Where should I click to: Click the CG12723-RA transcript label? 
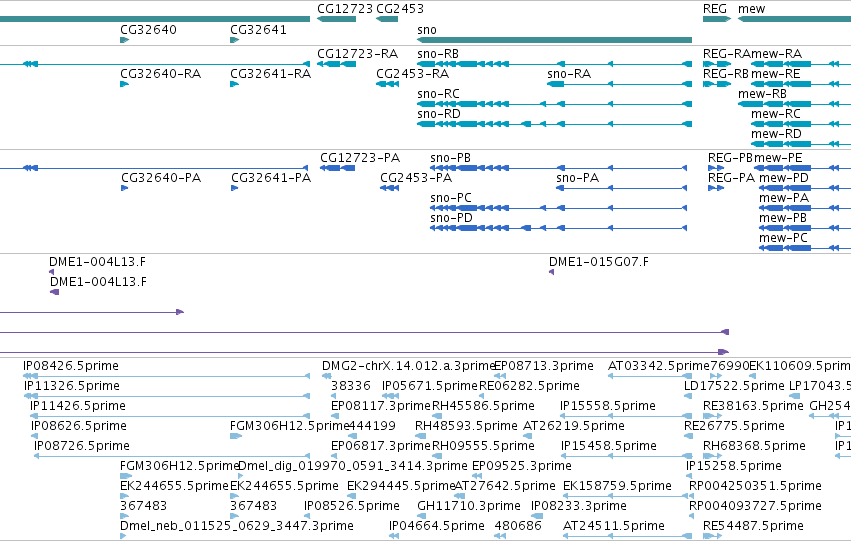tap(357, 54)
